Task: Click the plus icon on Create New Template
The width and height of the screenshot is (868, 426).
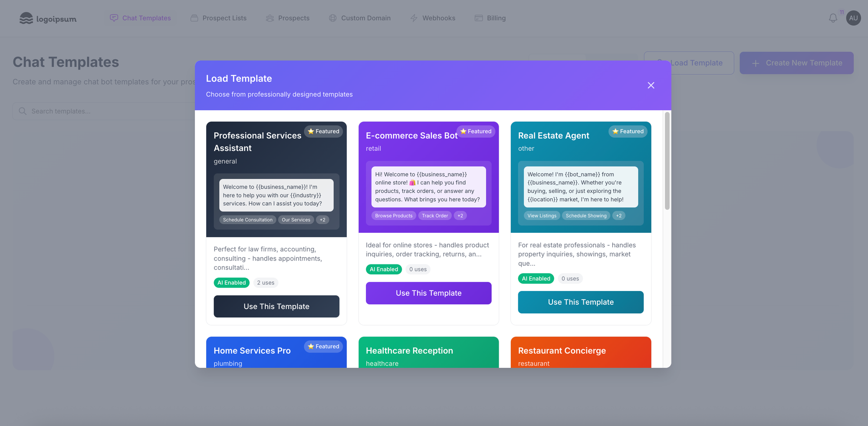Action: click(x=756, y=63)
